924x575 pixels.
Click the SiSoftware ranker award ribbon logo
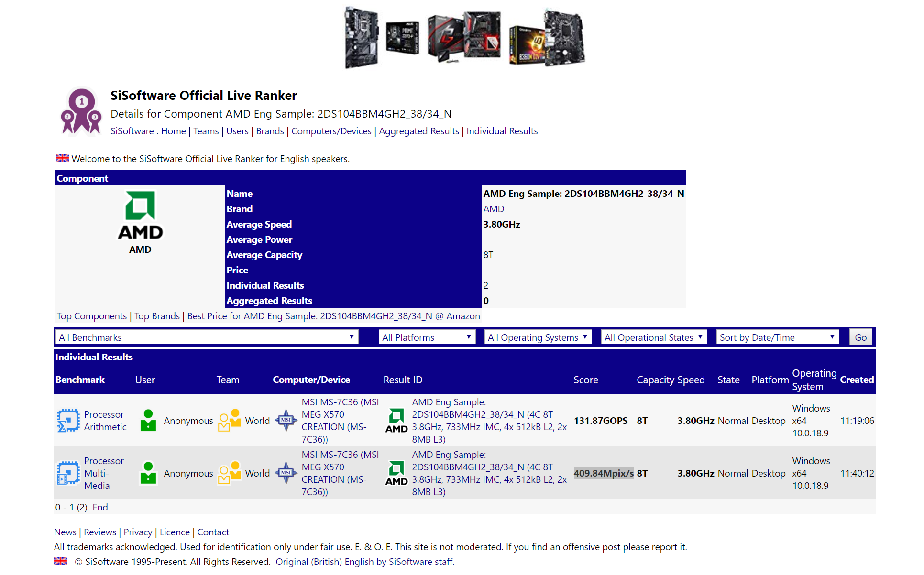[x=81, y=111]
